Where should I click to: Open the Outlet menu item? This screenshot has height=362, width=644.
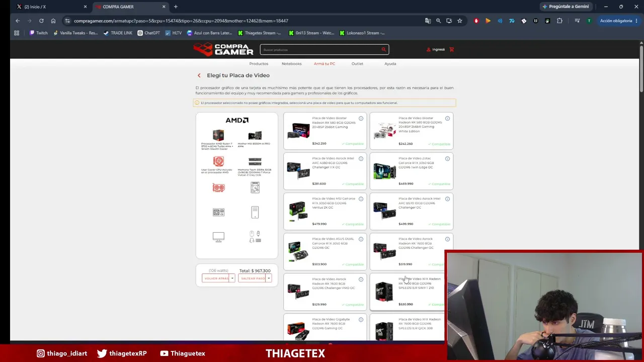(357, 64)
